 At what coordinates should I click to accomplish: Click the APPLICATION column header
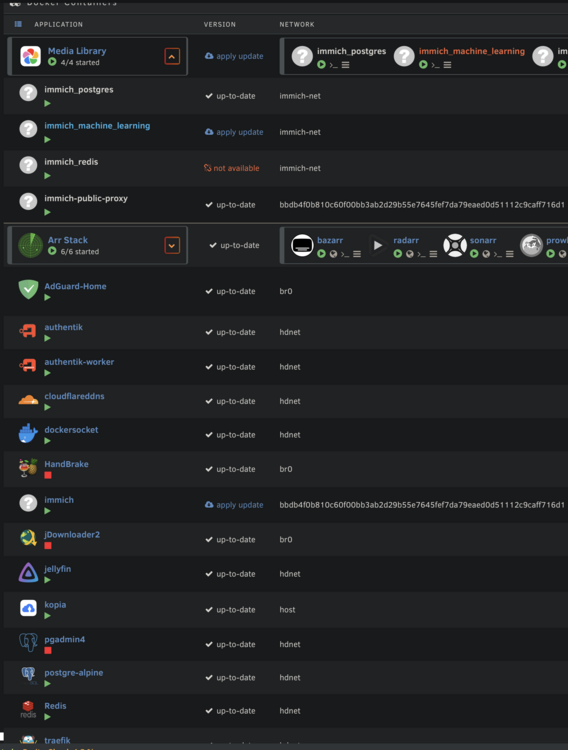click(58, 24)
